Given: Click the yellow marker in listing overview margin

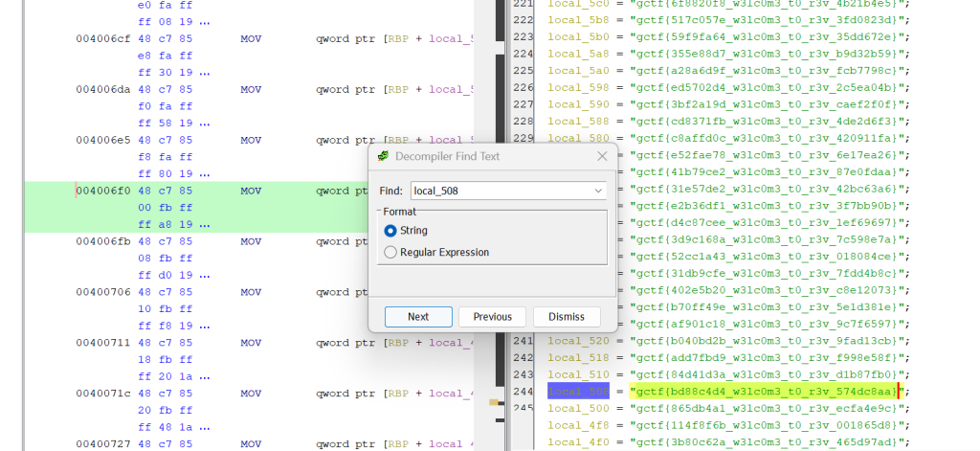Looking at the screenshot, I should tap(494, 402).
